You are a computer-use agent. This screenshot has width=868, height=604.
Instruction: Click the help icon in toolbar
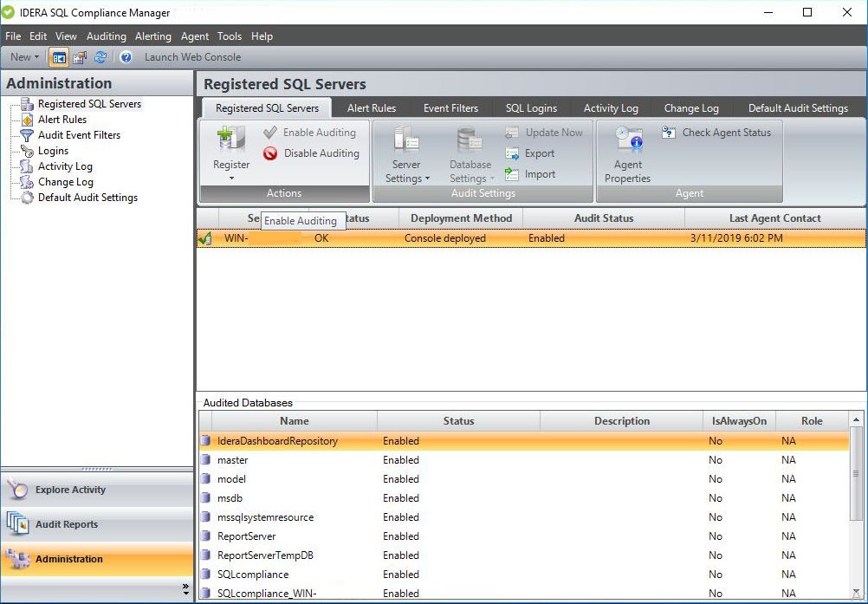click(x=126, y=57)
